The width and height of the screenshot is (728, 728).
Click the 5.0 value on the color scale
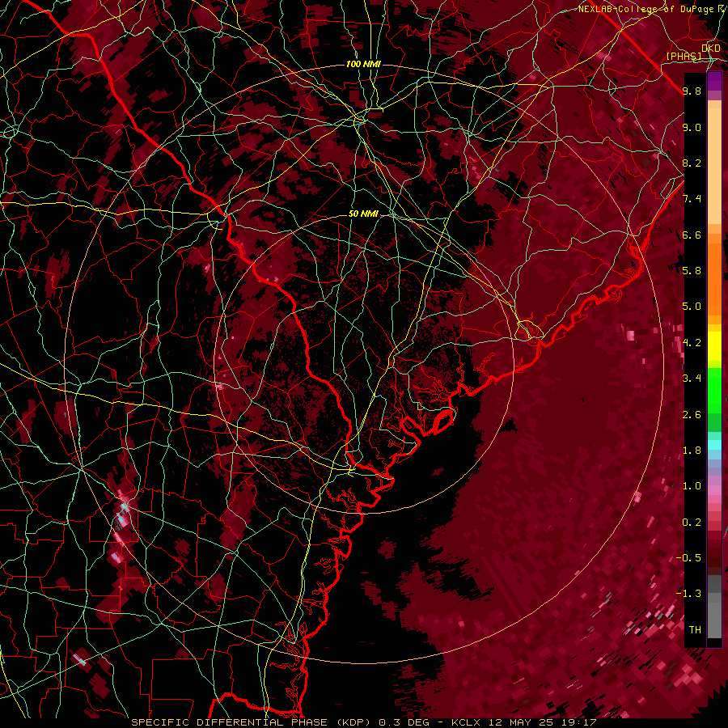pos(692,307)
